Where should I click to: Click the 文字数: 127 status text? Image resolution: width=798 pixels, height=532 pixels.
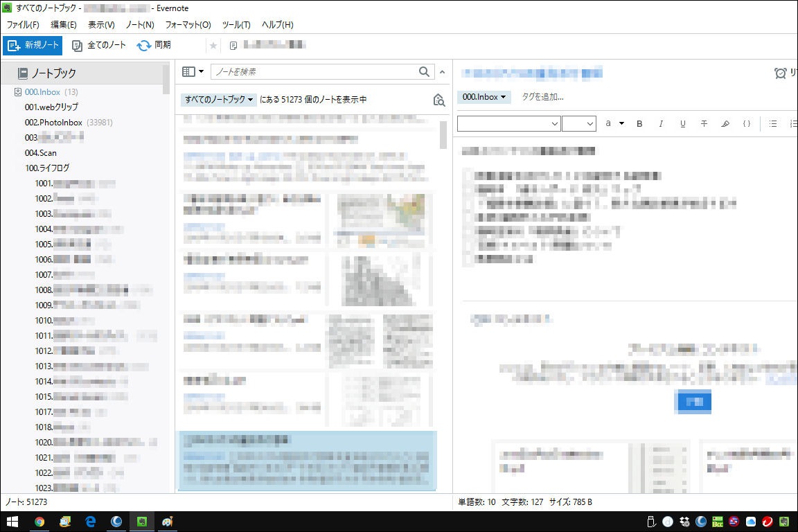point(523,502)
